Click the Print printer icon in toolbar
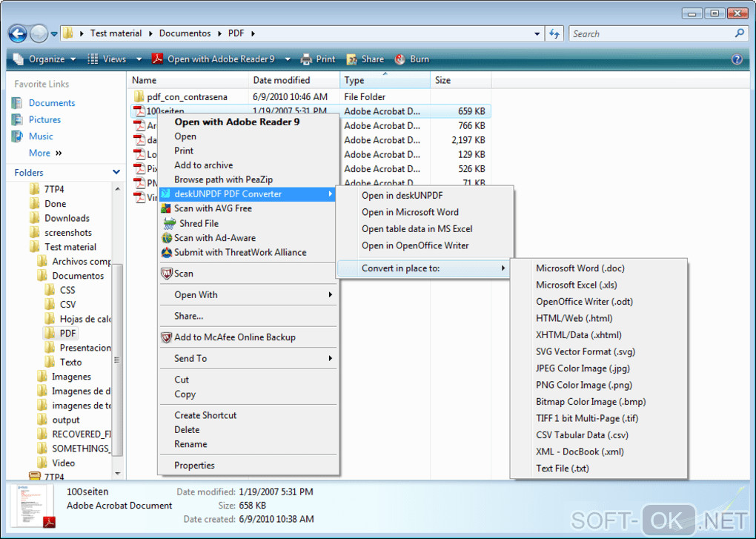This screenshot has height=539, width=756. 306,59
